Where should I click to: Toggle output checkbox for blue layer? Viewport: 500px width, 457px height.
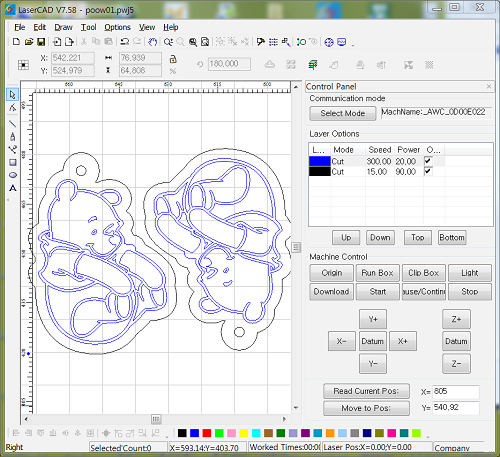click(x=428, y=161)
